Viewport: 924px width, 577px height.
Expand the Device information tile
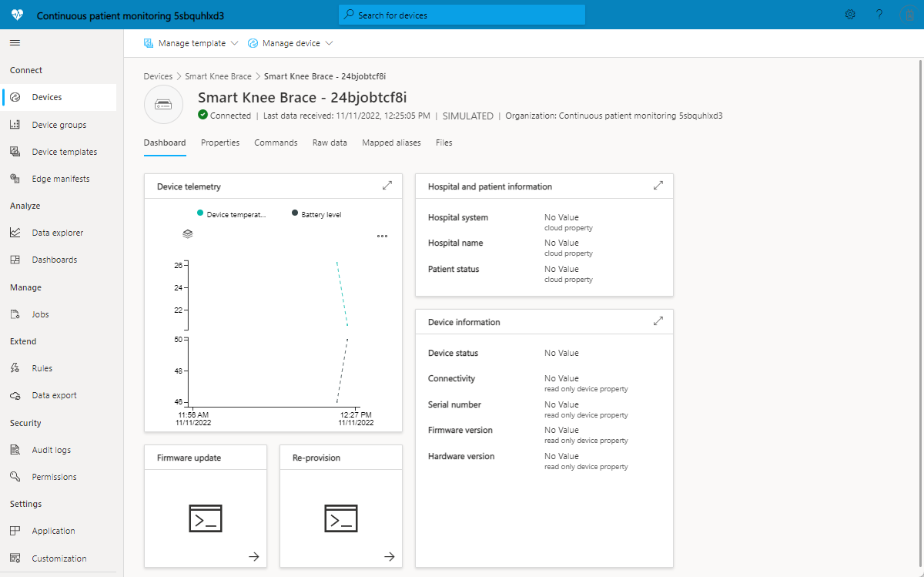tap(658, 321)
